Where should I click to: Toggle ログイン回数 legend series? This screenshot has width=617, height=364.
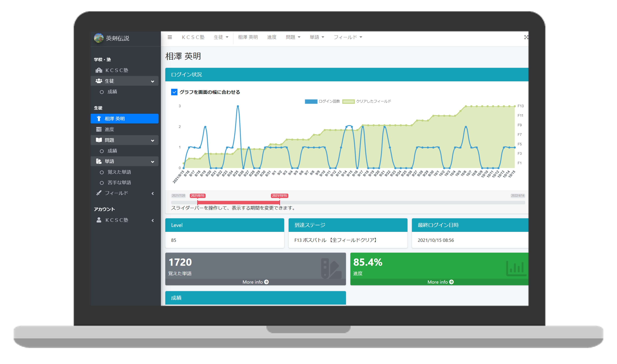[322, 102]
